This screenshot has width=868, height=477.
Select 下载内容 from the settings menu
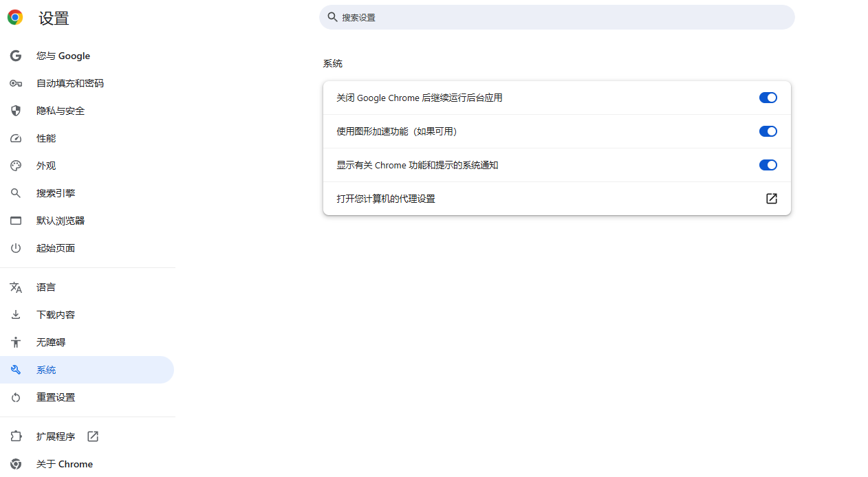(56, 315)
